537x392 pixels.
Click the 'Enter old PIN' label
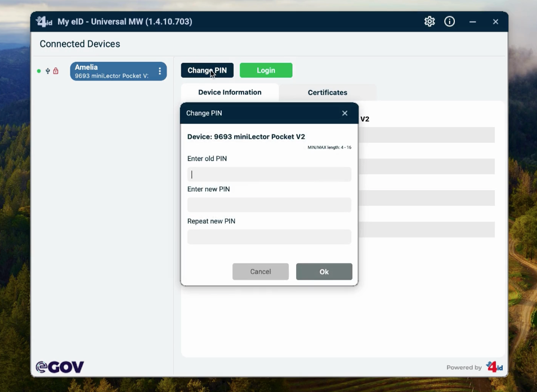pyautogui.click(x=207, y=159)
